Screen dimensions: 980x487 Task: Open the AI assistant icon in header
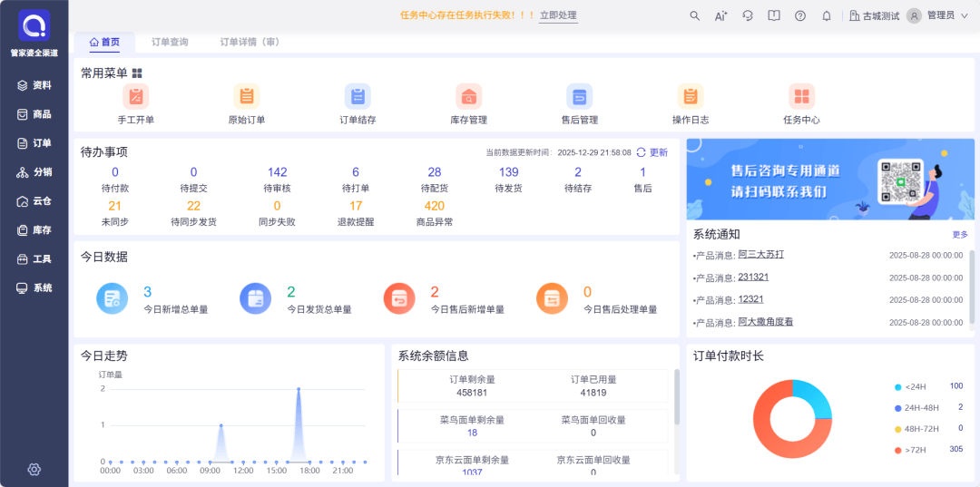(721, 15)
